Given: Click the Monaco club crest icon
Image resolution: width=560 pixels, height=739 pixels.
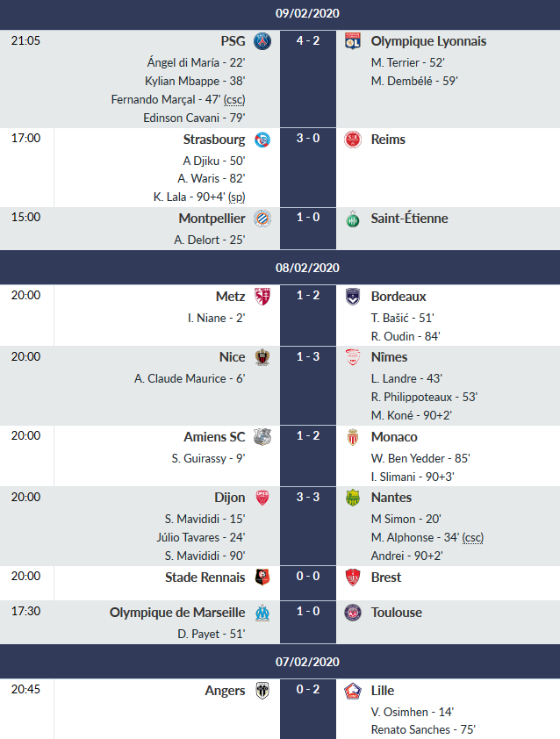Looking at the screenshot, I should click(353, 437).
